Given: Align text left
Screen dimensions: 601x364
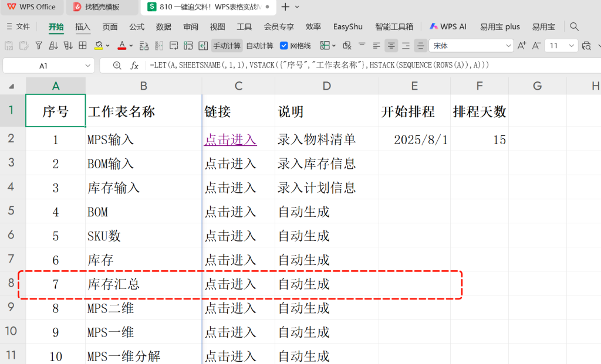Looking at the screenshot, I should click(x=377, y=46).
